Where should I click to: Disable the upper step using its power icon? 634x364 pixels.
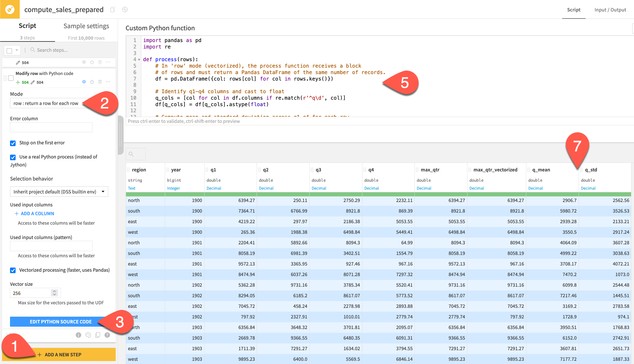pyautogui.click(x=92, y=62)
